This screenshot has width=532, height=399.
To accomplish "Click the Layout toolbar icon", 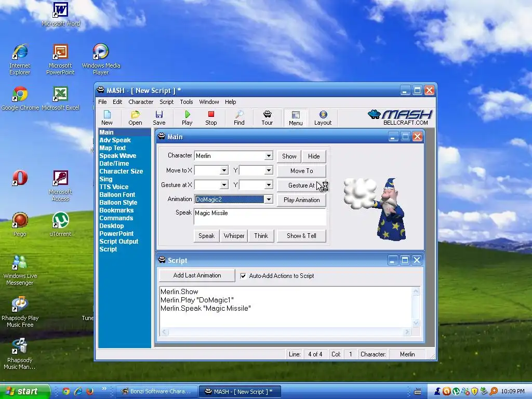I will coord(323,118).
